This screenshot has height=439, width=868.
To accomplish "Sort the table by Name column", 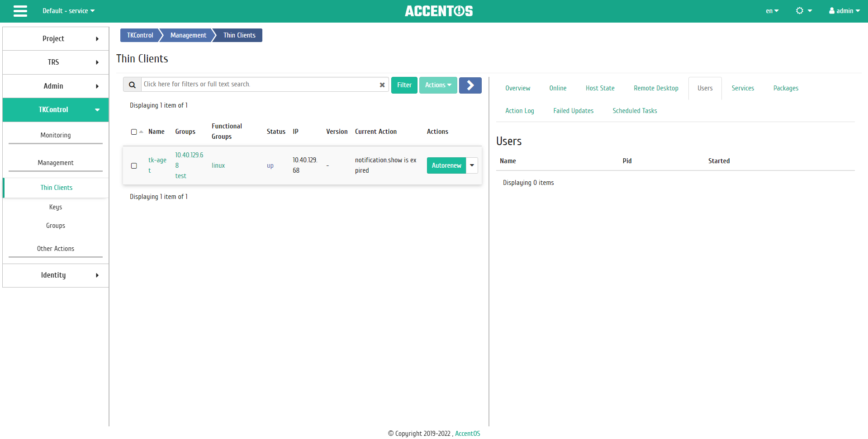I will tap(156, 132).
